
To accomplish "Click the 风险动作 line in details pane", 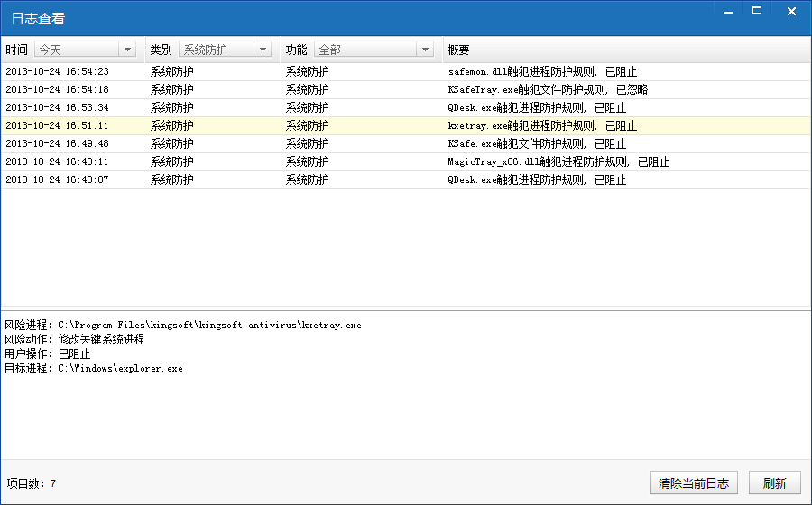I will (74, 339).
